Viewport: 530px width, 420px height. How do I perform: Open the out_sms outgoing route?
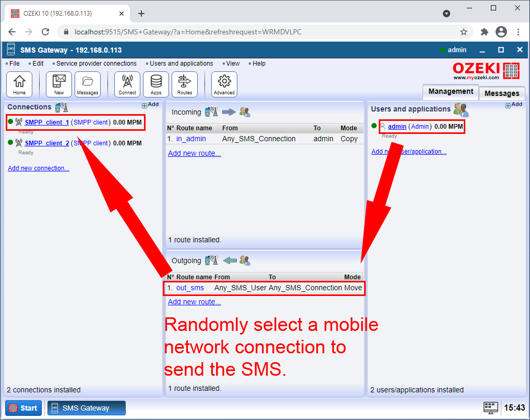190,288
